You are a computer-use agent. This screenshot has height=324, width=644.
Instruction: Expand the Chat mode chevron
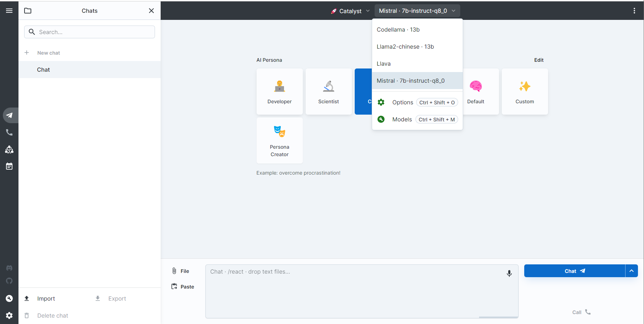click(632, 271)
